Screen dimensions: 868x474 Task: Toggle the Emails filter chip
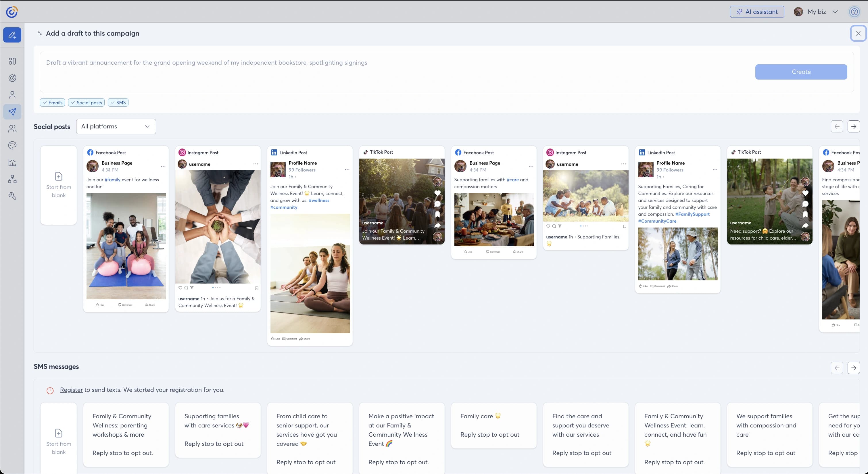pyautogui.click(x=53, y=103)
